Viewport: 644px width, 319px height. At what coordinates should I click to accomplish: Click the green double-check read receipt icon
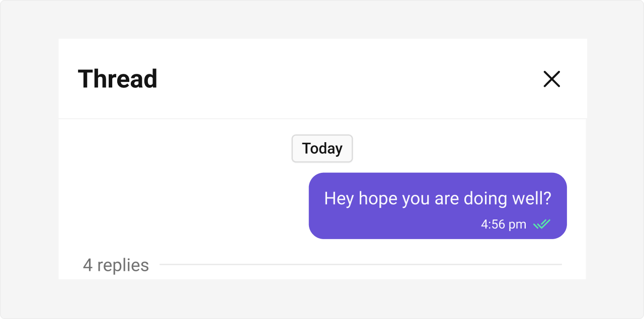click(x=542, y=224)
